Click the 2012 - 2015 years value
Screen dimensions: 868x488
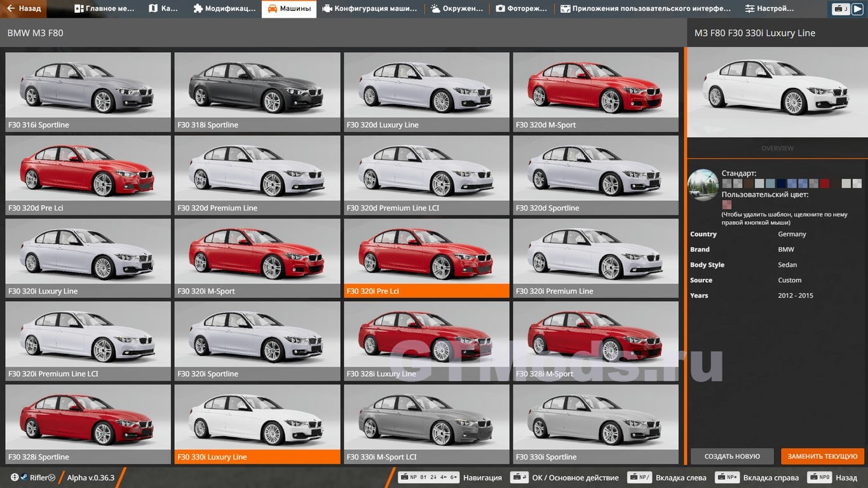[x=796, y=295]
